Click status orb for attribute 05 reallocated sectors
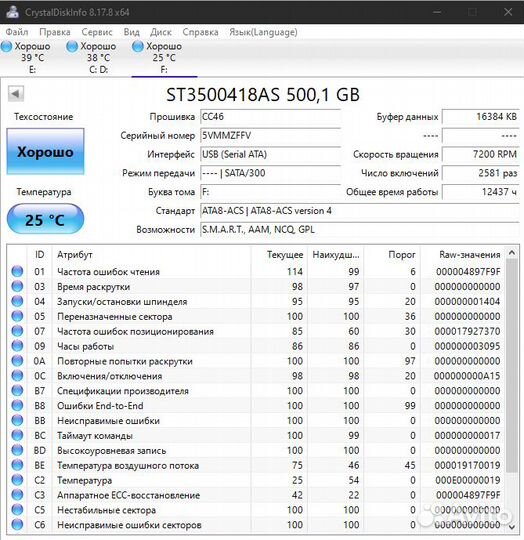Viewport: 524px width, 540px height. (17, 316)
